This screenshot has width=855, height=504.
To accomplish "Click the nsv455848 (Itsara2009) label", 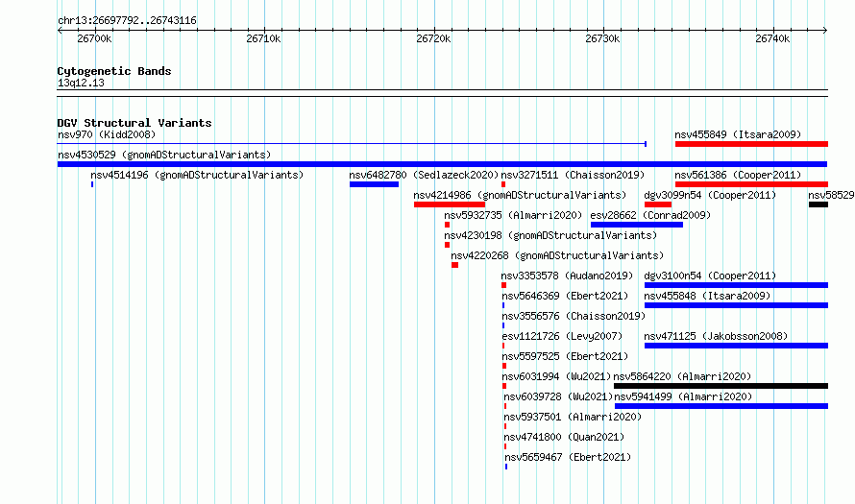I will point(707,296).
